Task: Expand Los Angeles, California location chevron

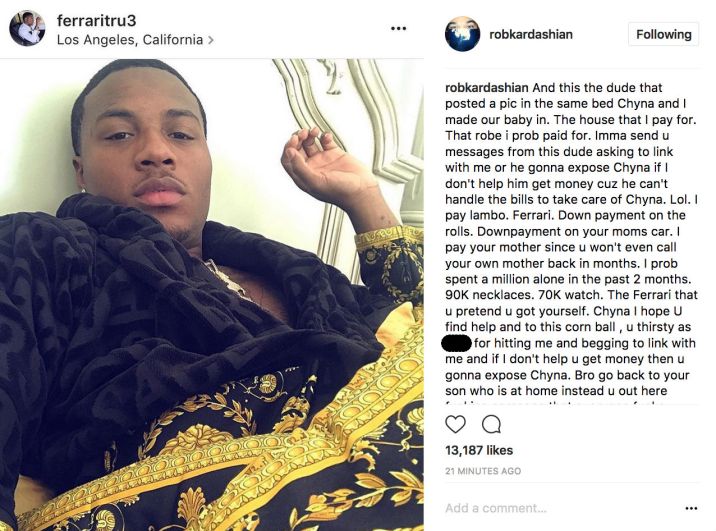Action: pyautogui.click(x=211, y=40)
